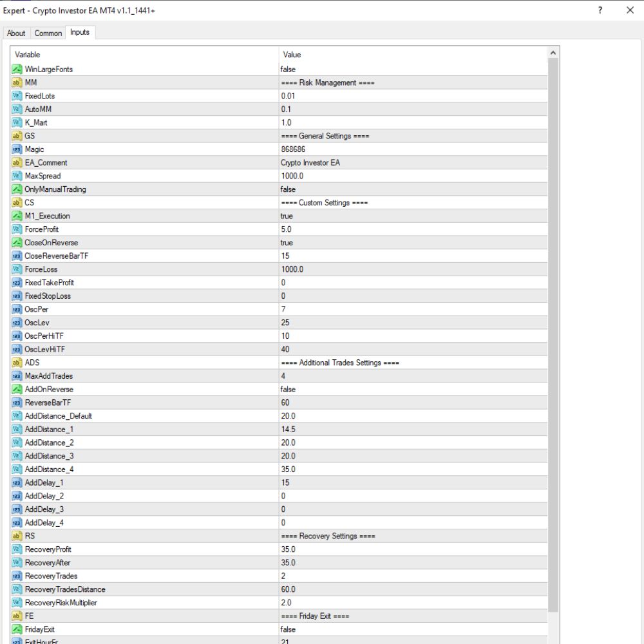This screenshot has width=644, height=644.
Task: Toggle the M1_Execution true value
Action: pos(413,216)
